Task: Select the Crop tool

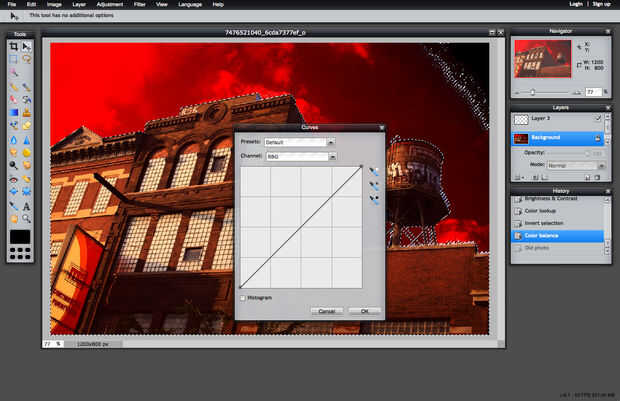Action: point(13,47)
